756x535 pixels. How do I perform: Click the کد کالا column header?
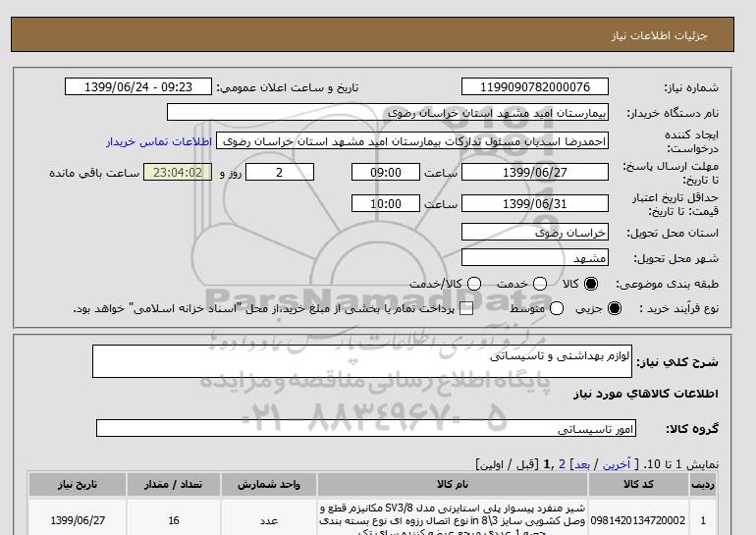[x=638, y=484]
